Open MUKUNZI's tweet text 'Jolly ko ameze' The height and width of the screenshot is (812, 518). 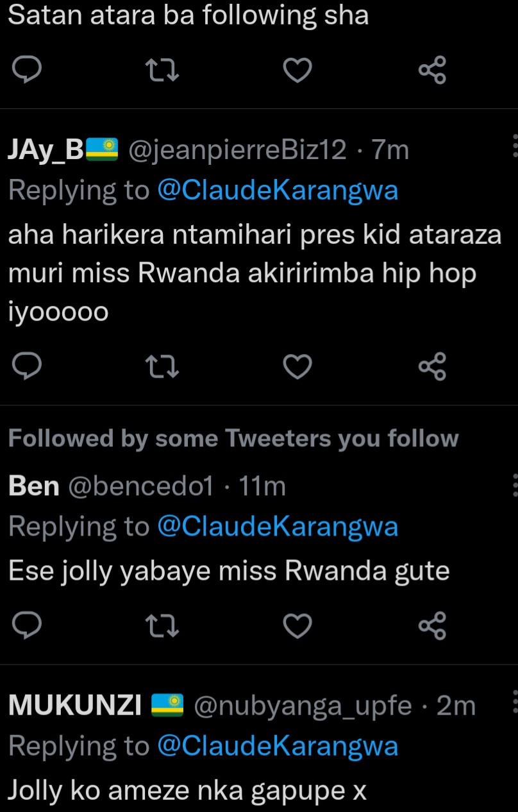pyautogui.click(x=187, y=790)
